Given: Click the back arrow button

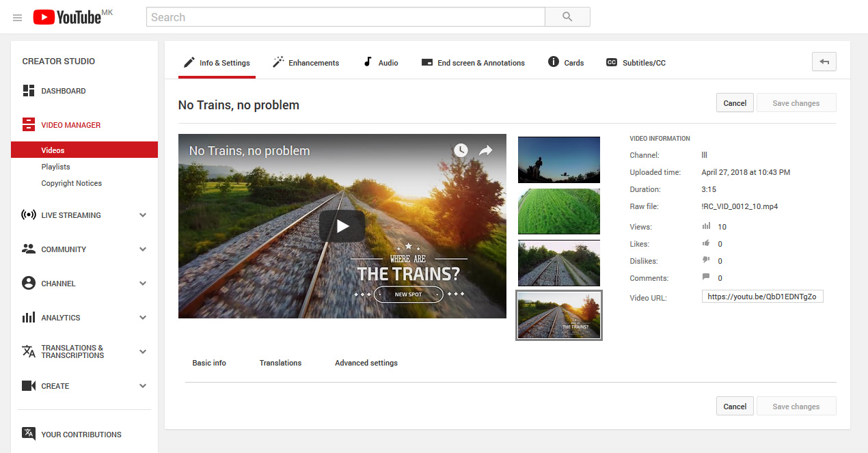Looking at the screenshot, I should pos(824,62).
